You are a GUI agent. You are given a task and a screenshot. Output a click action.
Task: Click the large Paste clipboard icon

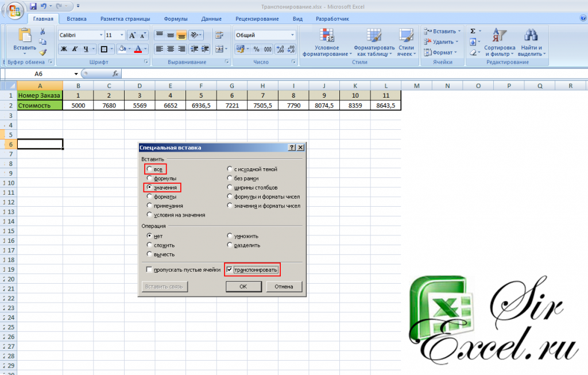point(25,35)
